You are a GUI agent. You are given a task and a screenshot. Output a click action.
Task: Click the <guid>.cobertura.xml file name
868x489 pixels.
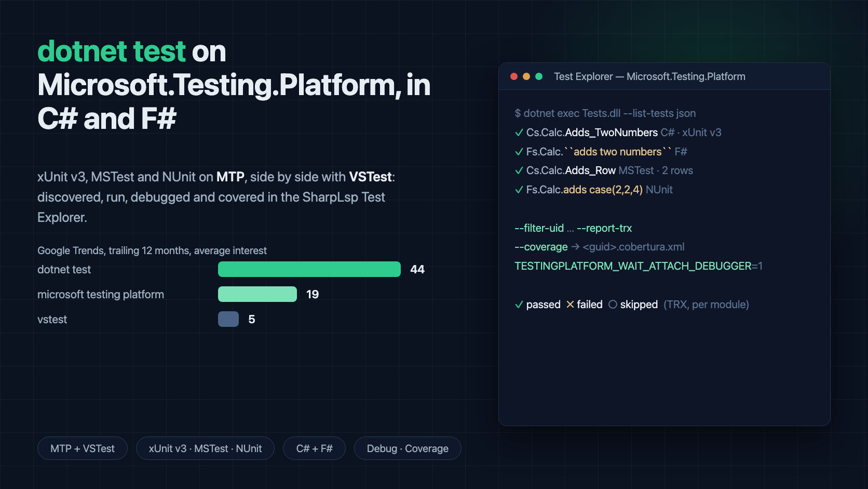click(x=633, y=247)
